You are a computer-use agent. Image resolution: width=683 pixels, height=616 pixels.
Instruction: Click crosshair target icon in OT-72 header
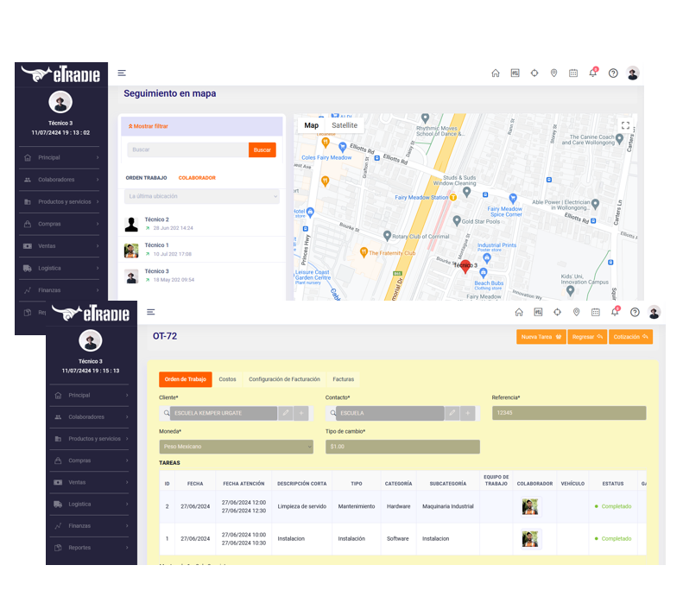coord(557,312)
